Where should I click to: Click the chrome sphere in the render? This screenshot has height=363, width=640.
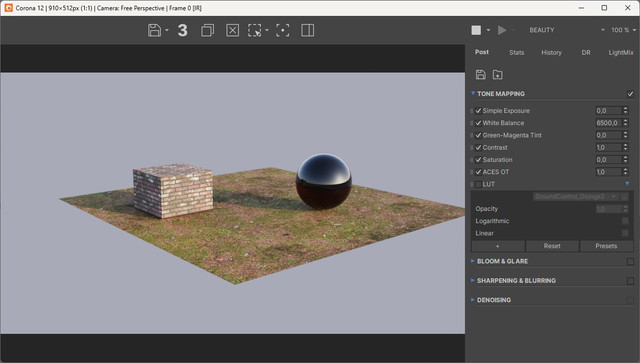pos(324,181)
